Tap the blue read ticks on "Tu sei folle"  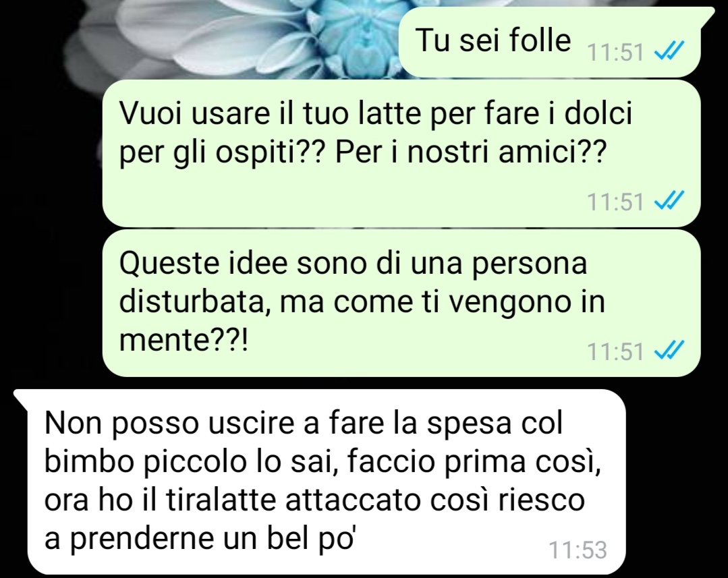click(x=669, y=51)
